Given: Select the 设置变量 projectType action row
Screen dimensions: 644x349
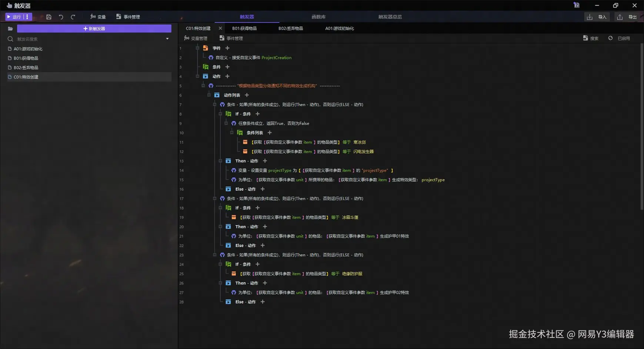Looking at the screenshot, I should pyautogui.click(x=312, y=170).
